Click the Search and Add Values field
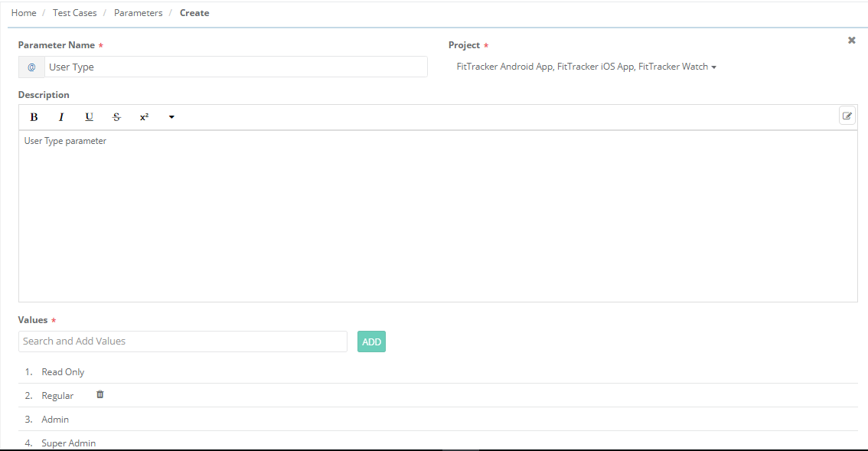The width and height of the screenshot is (868, 451). (182, 341)
